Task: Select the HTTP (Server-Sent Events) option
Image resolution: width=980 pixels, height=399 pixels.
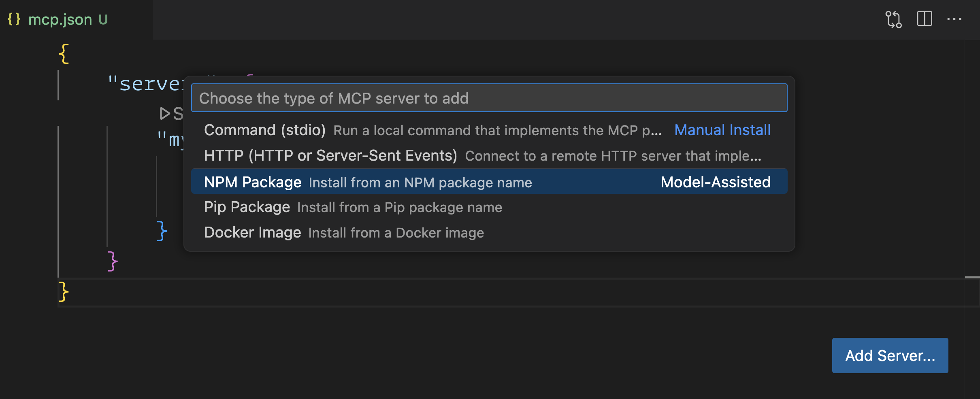Action: [331, 155]
